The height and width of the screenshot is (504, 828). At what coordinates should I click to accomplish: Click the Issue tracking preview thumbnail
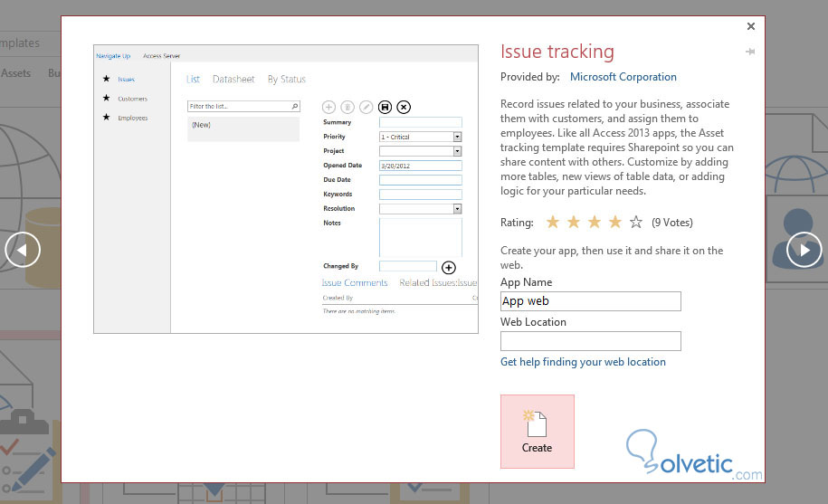pyautogui.click(x=286, y=189)
